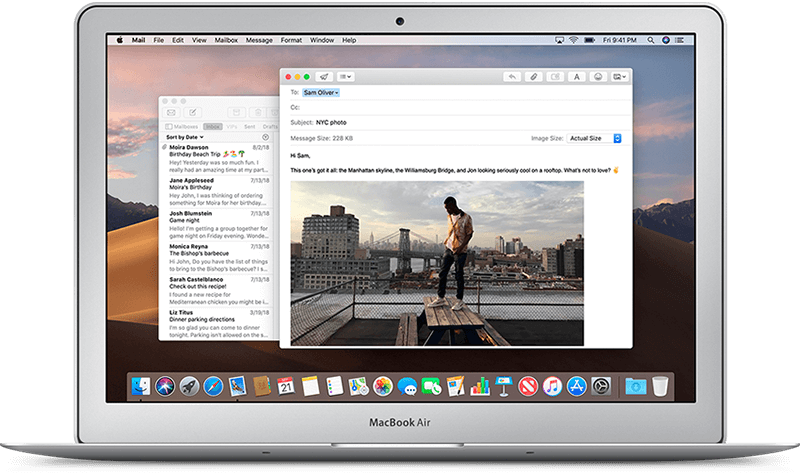The height and width of the screenshot is (475, 800).
Task: Click the paperclip attach file icon
Action: point(535,76)
